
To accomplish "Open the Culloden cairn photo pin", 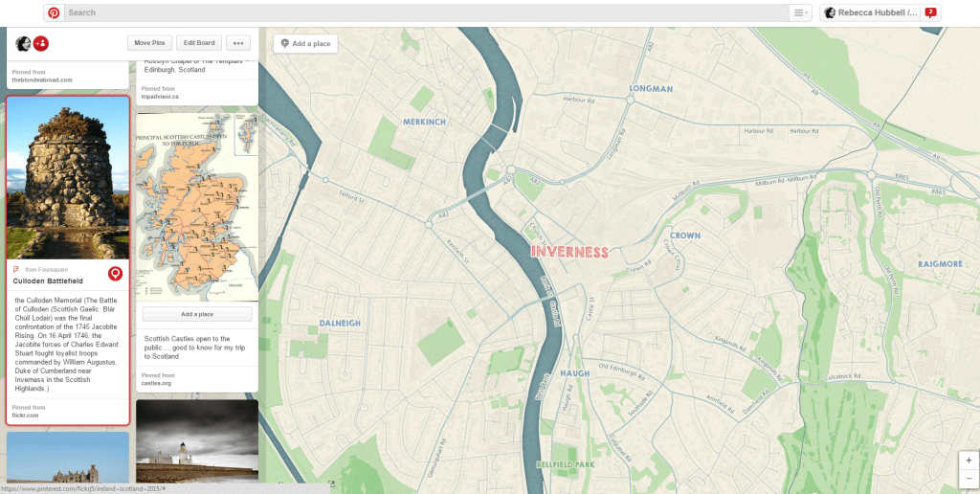I will pyautogui.click(x=68, y=177).
